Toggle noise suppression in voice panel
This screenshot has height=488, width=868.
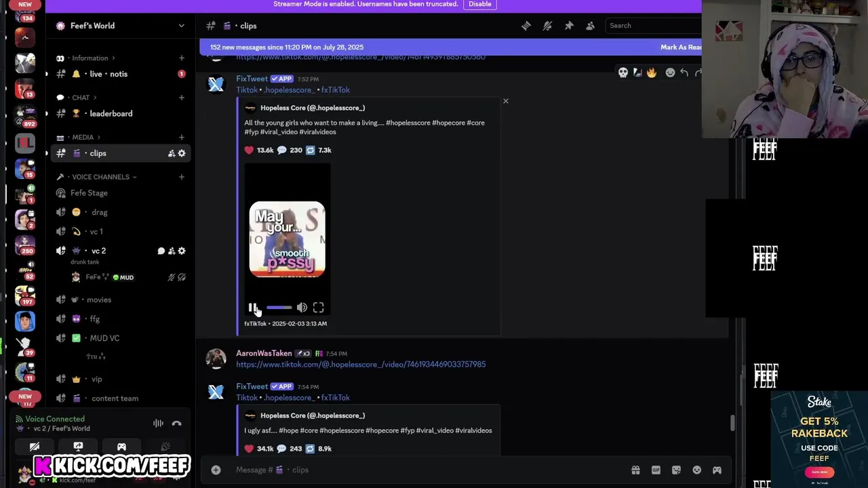click(158, 424)
